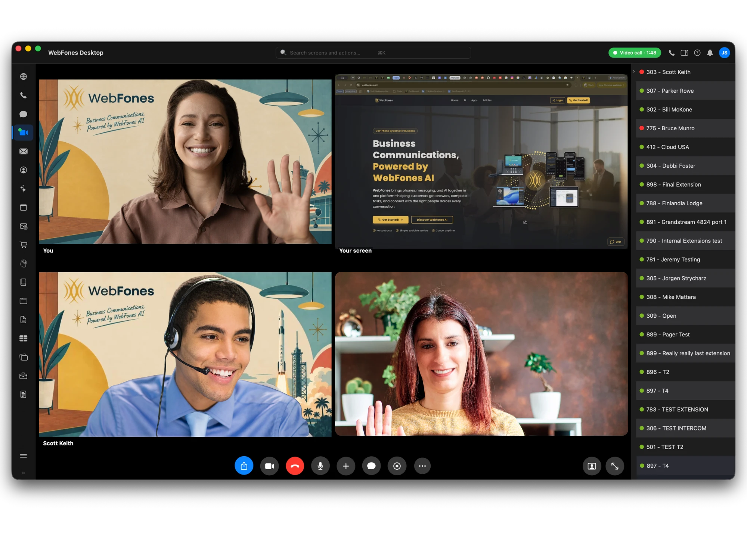This screenshot has width=747, height=560.
Task: Open the AI sparkle sidebar icon
Action: click(x=24, y=189)
